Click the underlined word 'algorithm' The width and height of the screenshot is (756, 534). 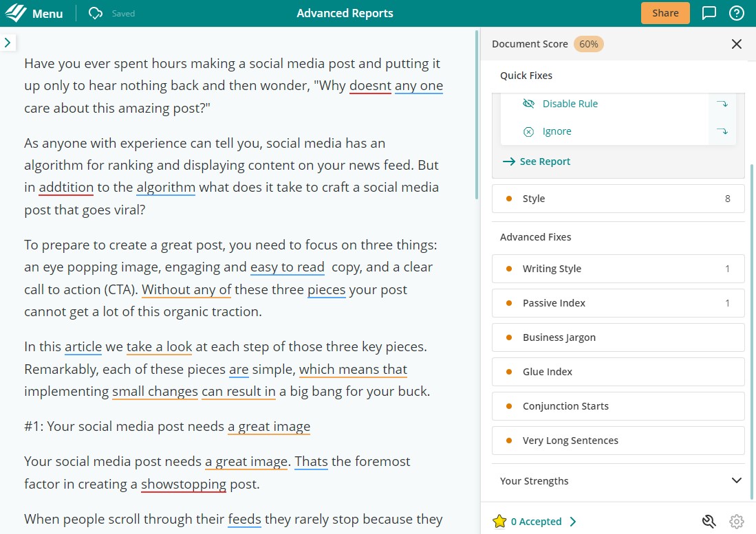166,188
